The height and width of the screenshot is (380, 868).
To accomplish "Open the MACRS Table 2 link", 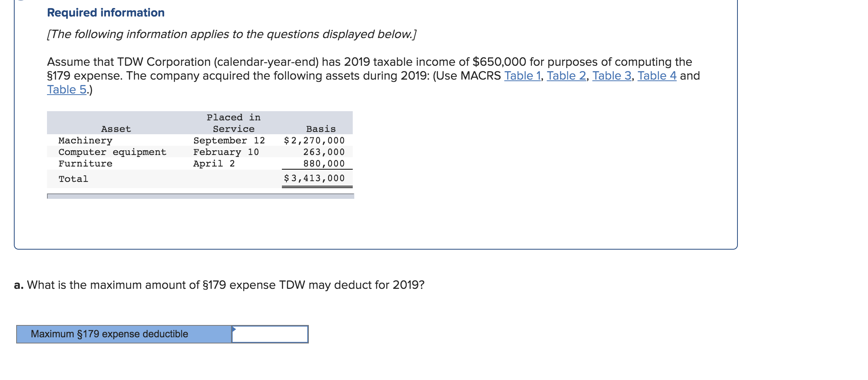I will click(566, 76).
